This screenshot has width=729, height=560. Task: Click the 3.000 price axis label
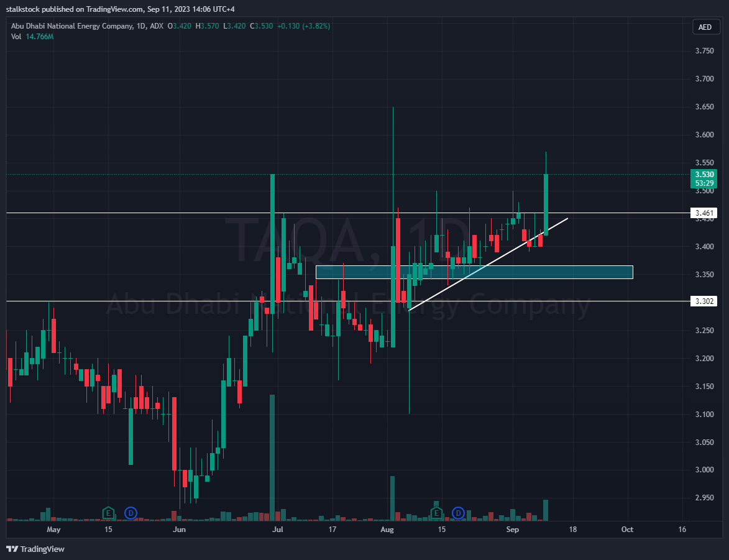point(704,470)
